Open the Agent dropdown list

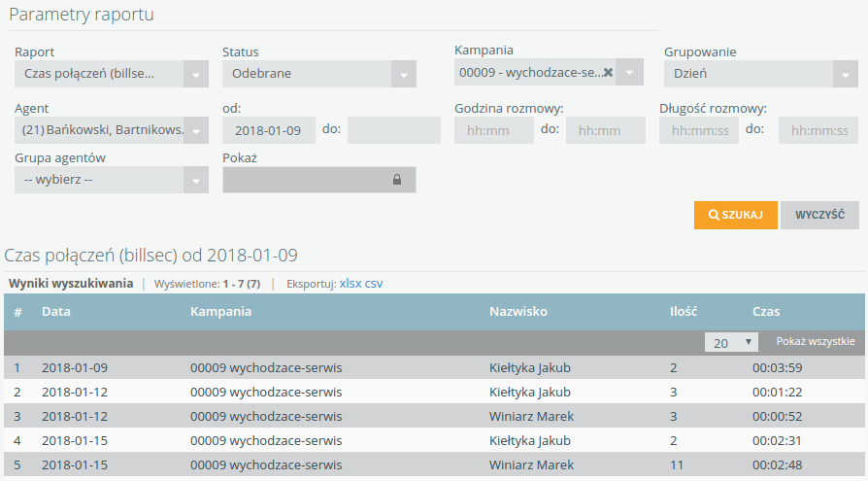[112, 130]
